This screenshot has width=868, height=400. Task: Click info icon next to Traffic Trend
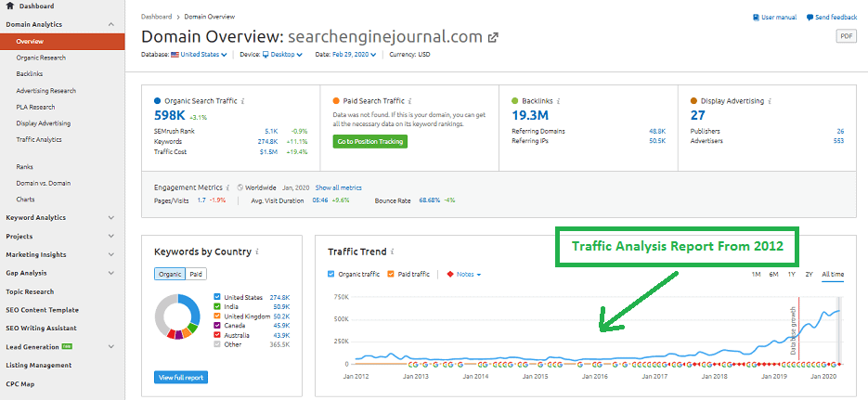coord(393,252)
